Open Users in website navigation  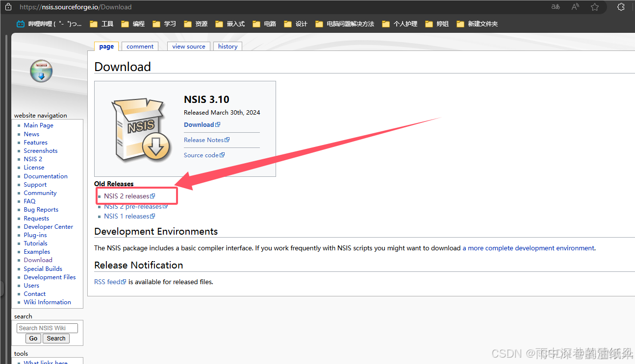(31, 285)
